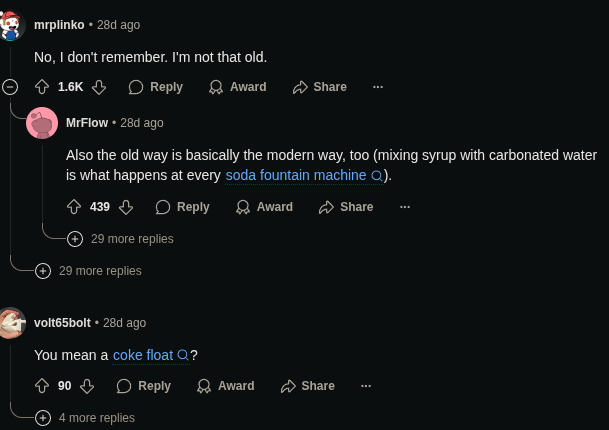Upvote mrplinko's comment

point(42,87)
